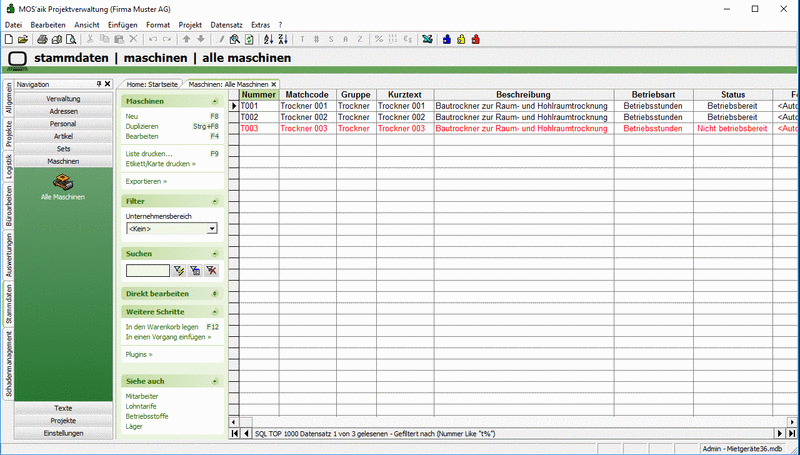This screenshot has width=800, height=455.
Task: Sort by the Nummer column header
Action: point(259,95)
